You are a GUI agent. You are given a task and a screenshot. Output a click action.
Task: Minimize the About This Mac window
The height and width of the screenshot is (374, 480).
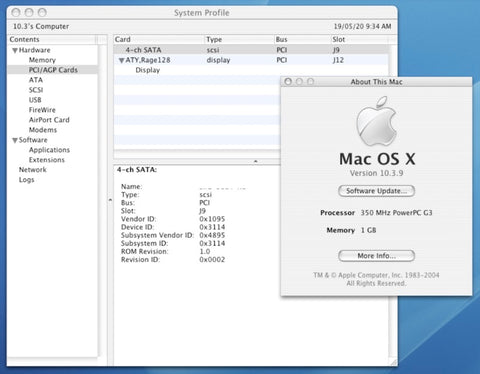pyautogui.click(x=299, y=82)
